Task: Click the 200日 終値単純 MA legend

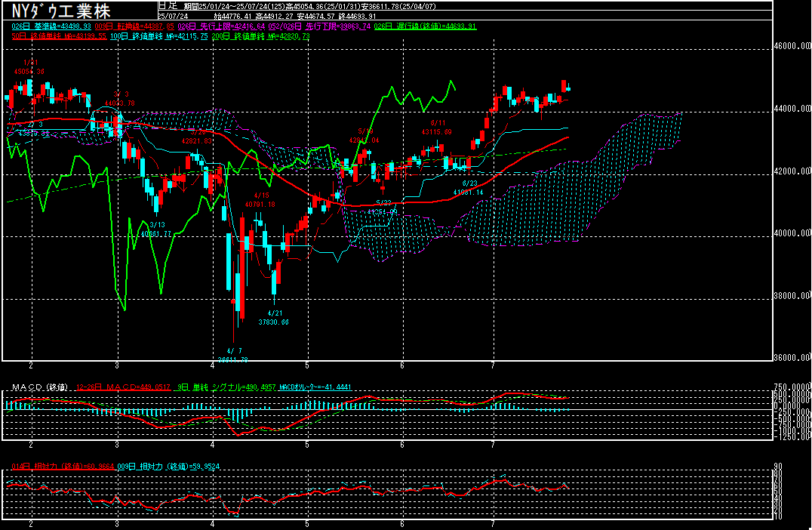Action: click(x=261, y=36)
